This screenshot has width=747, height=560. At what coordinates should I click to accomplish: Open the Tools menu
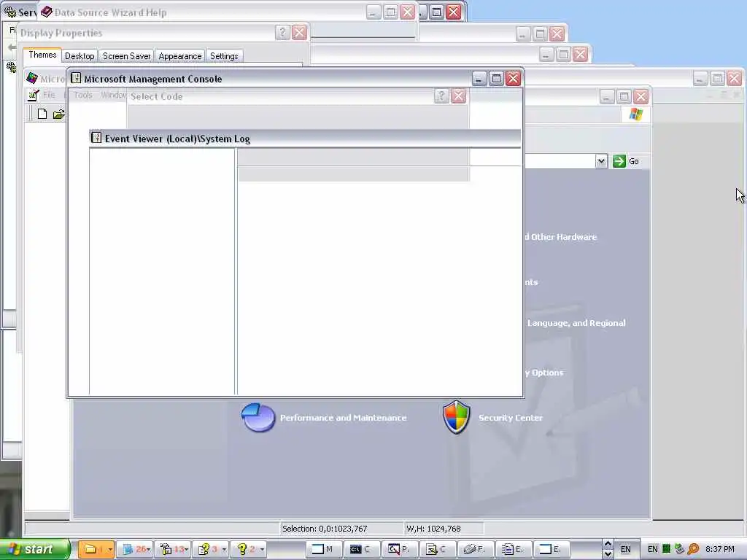pyautogui.click(x=83, y=96)
